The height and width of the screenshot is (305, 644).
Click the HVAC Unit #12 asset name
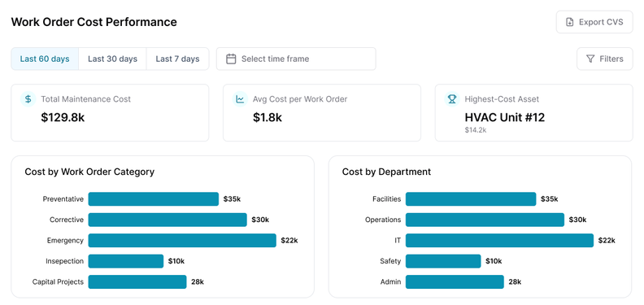[x=505, y=118]
